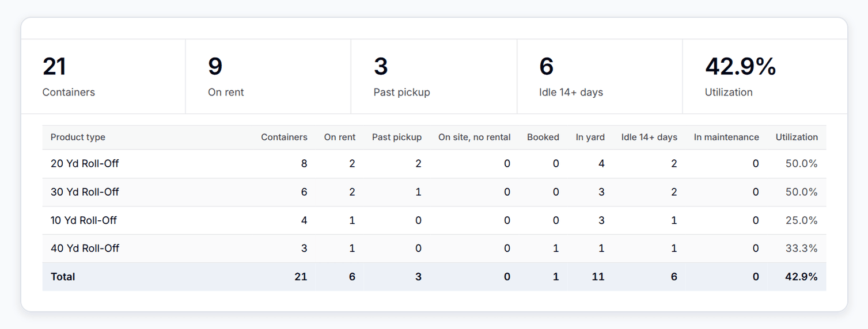
Task: Select the 9 On rent summary card
Action: [268, 76]
